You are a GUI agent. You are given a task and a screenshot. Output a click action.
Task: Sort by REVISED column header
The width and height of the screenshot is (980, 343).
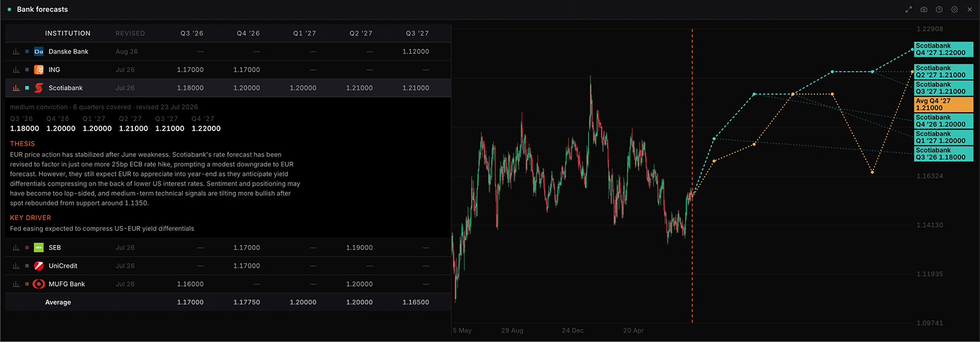[130, 34]
